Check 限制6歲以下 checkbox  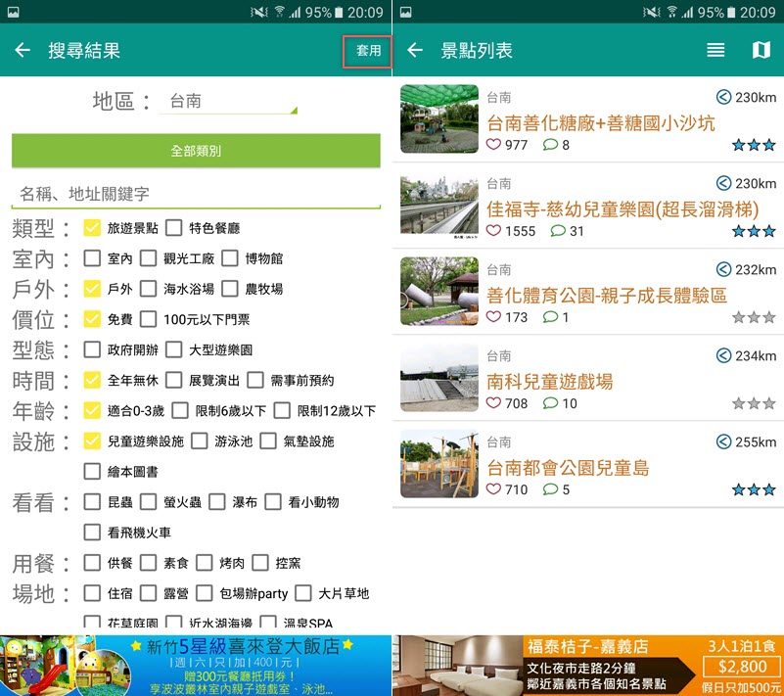tap(179, 410)
